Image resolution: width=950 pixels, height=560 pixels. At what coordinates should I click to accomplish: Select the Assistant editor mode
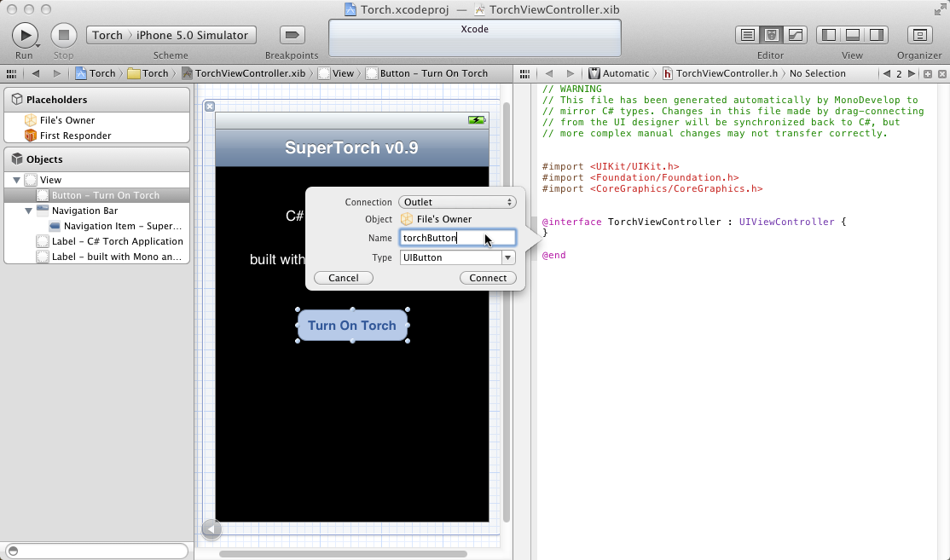pyautogui.click(x=772, y=35)
